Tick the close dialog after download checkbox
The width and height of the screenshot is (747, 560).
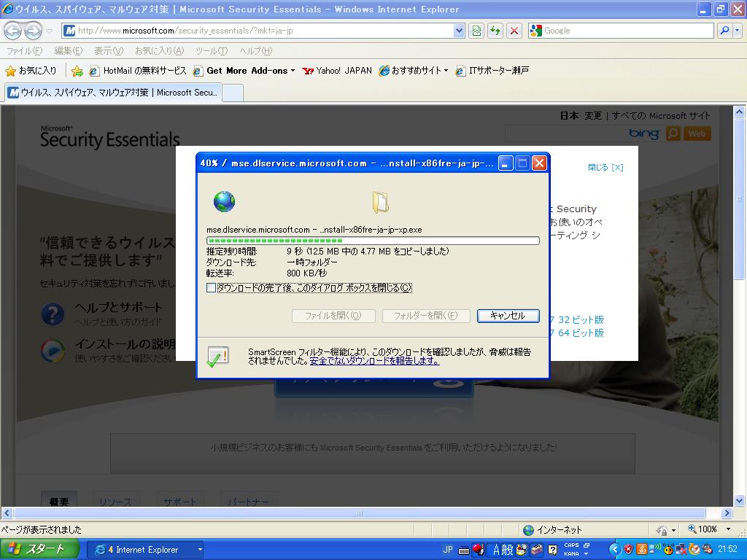coord(211,287)
